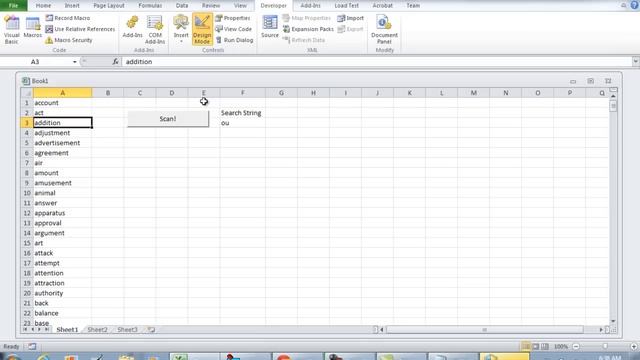Toggle Use Relative References
The width and height of the screenshot is (640, 360).
(80, 29)
